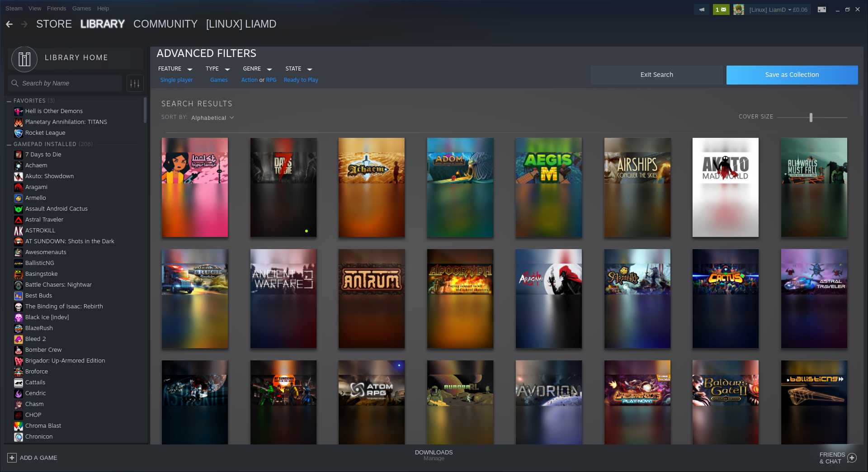Click the Chronicon sidebar icon

click(19, 437)
